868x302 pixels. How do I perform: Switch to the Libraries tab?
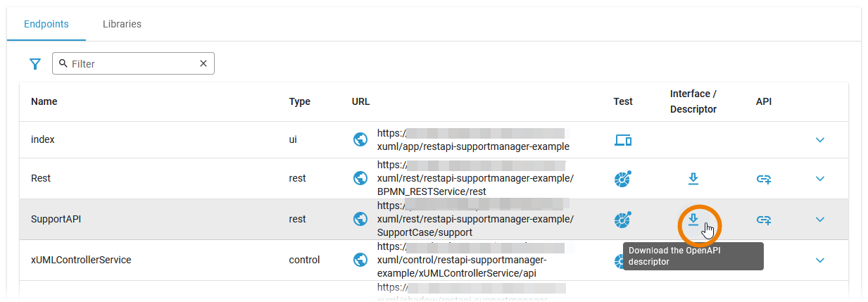point(122,24)
